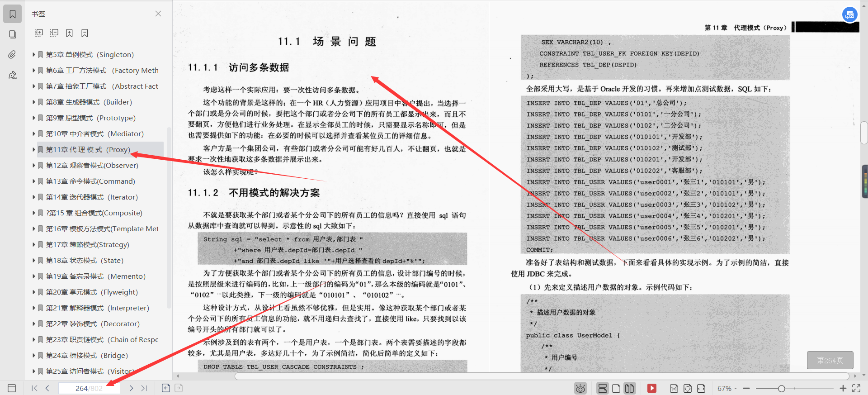This screenshot has height=395, width=868.
Task: Click the expand all bookmarks icon
Action: click(39, 33)
